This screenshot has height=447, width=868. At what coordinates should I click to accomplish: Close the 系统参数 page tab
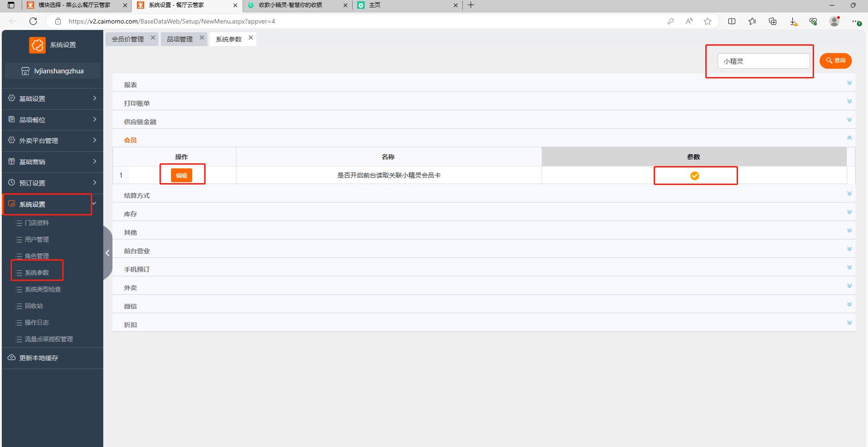coord(251,38)
